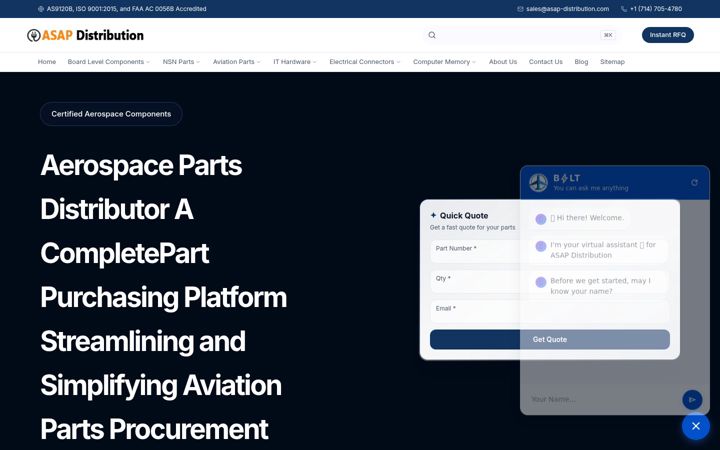Click 'Get a fast quote for your parts' text

[472, 227]
